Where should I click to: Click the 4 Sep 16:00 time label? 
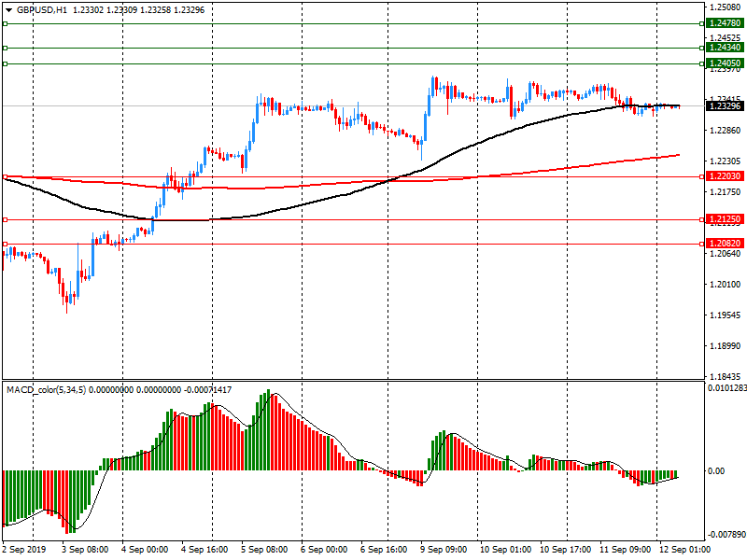pyautogui.click(x=204, y=550)
